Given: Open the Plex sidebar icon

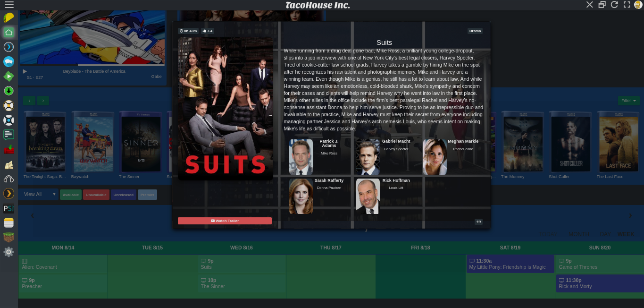Looking at the screenshot, I should coord(8,193).
